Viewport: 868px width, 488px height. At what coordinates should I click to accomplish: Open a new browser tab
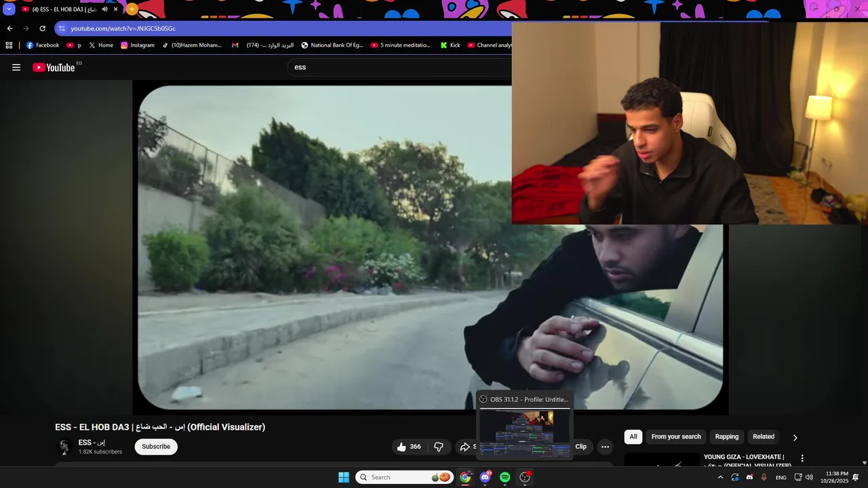[x=132, y=9]
